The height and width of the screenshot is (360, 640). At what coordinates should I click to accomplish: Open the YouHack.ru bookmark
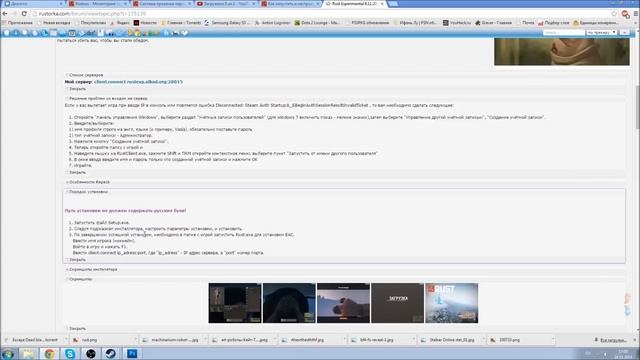457,23
